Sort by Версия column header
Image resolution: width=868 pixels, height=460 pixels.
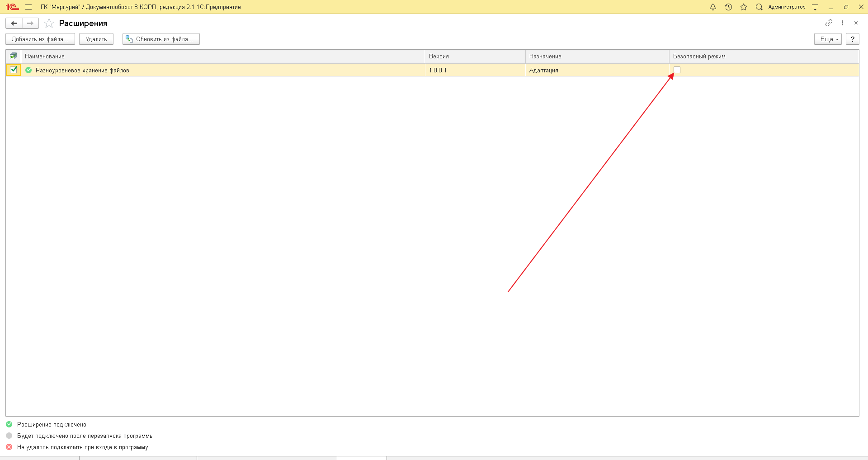[475, 56]
